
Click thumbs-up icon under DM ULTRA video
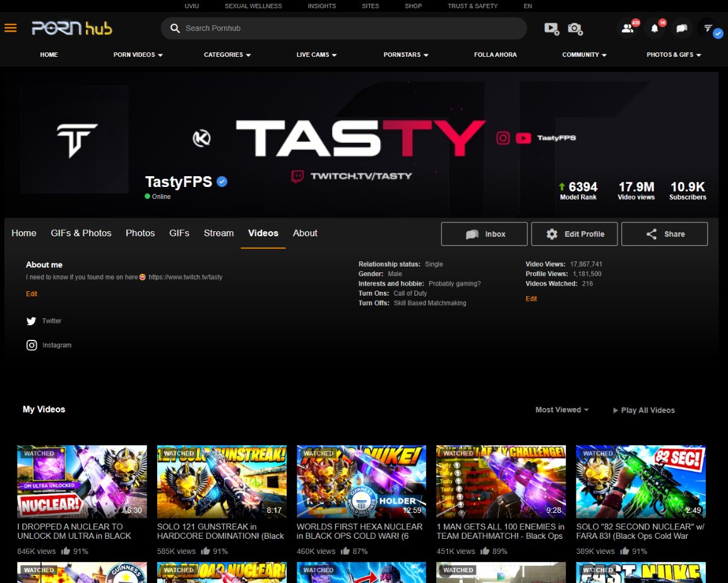click(x=65, y=551)
